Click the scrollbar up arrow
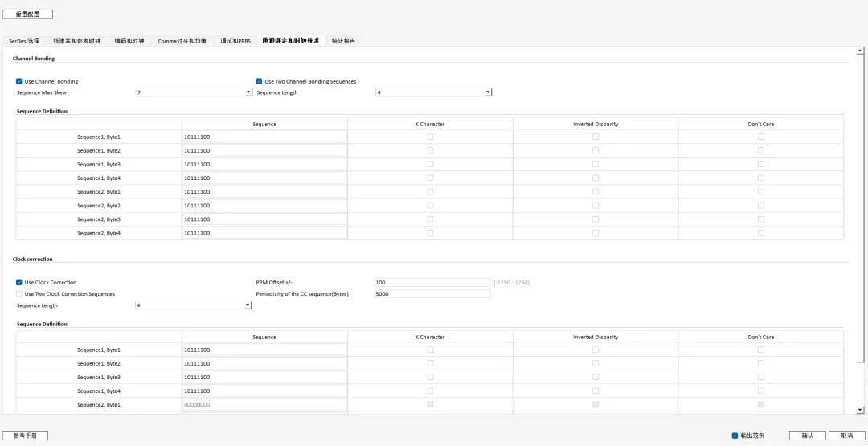This screenshot has width=868, height=446. (x=860, y=51)
